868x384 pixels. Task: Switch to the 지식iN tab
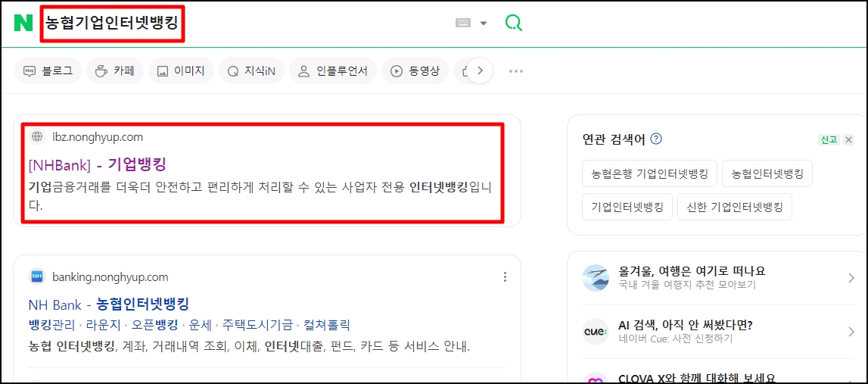[251, 71]
